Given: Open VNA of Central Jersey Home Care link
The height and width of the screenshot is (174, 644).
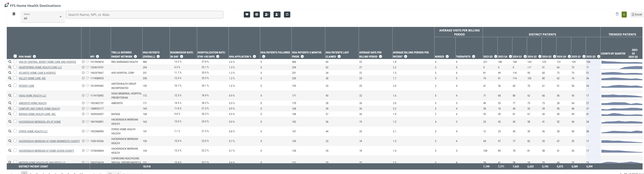Looking at the screenshot, I should 47,62.
